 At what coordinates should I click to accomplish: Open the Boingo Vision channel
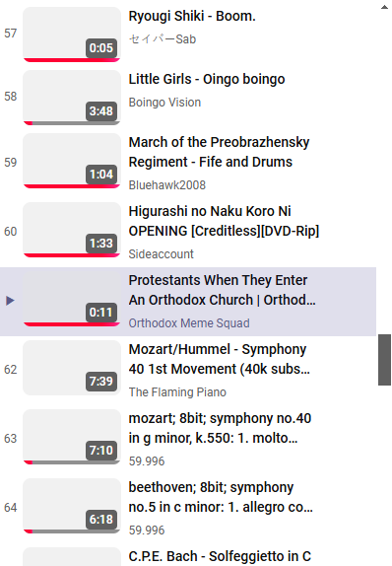point(164,103)
